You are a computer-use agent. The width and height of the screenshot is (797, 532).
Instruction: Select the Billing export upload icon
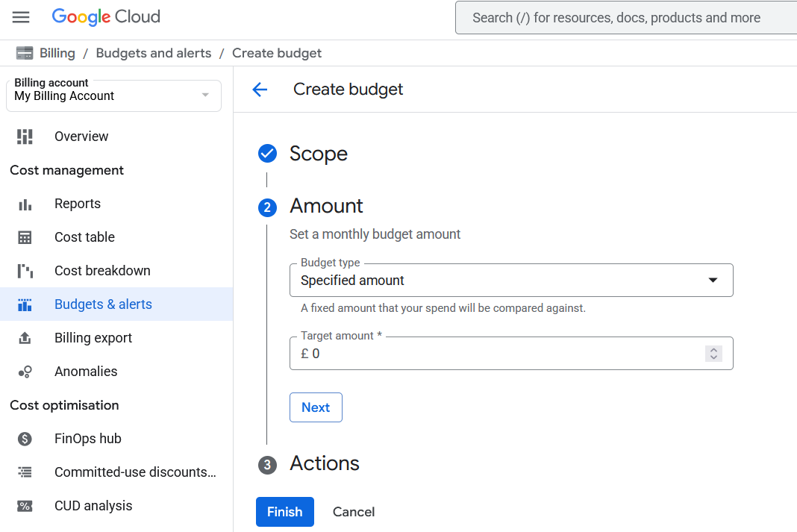[x=25, y=337]
